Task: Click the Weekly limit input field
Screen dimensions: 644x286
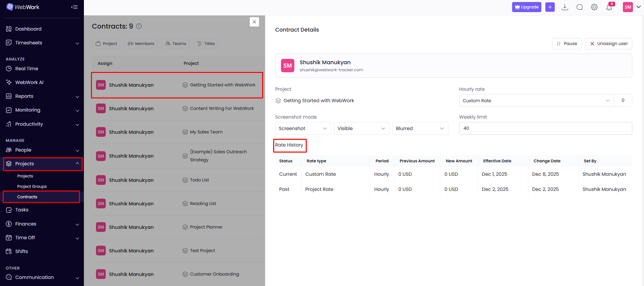Action: tap(545, 128)
